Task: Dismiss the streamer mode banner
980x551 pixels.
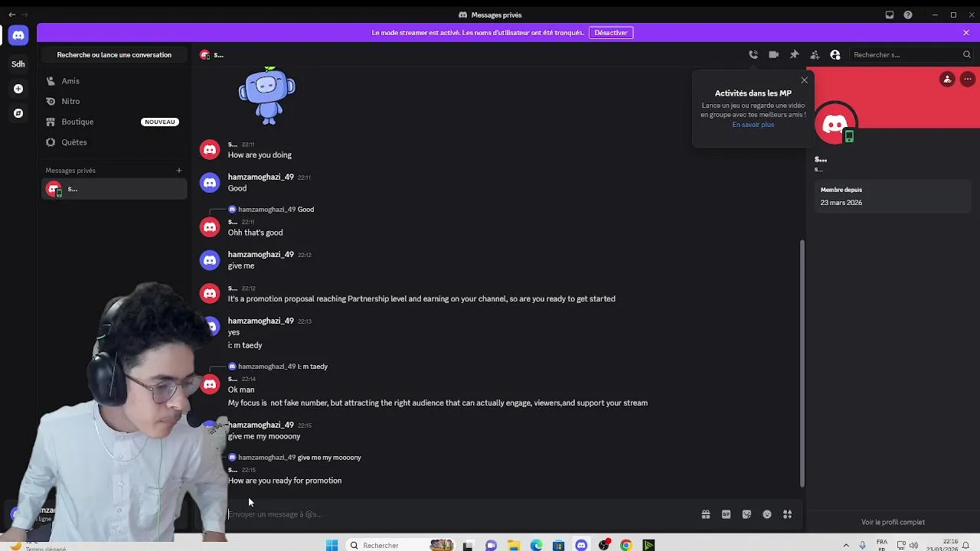Action: tap(966, 32)
